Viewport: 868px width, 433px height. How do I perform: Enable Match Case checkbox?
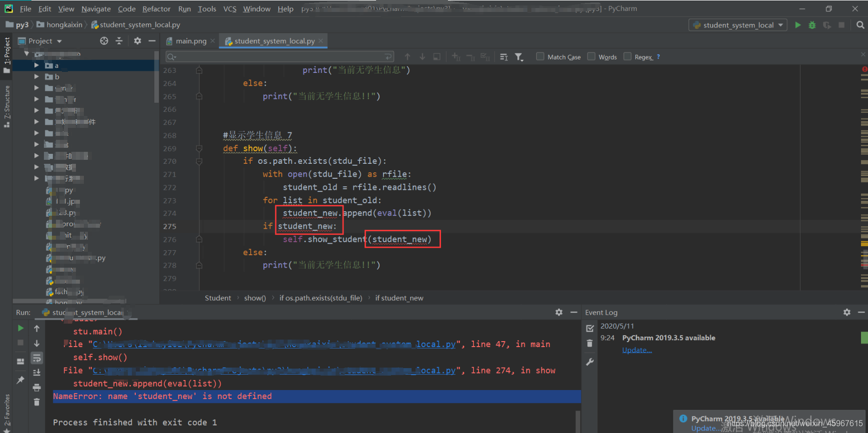click(x=540, y=56)
